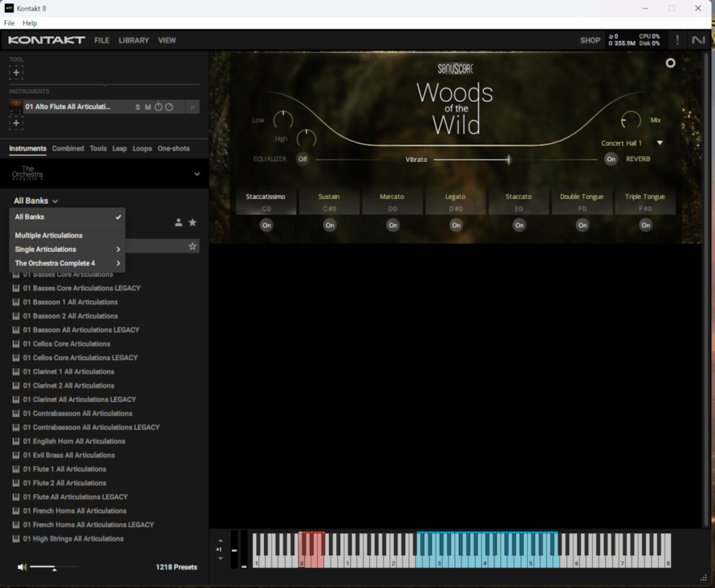Screen dimensions: 715x588
Task: Click keyboard icon next to High Strings preset
Action: pos(16,538)
